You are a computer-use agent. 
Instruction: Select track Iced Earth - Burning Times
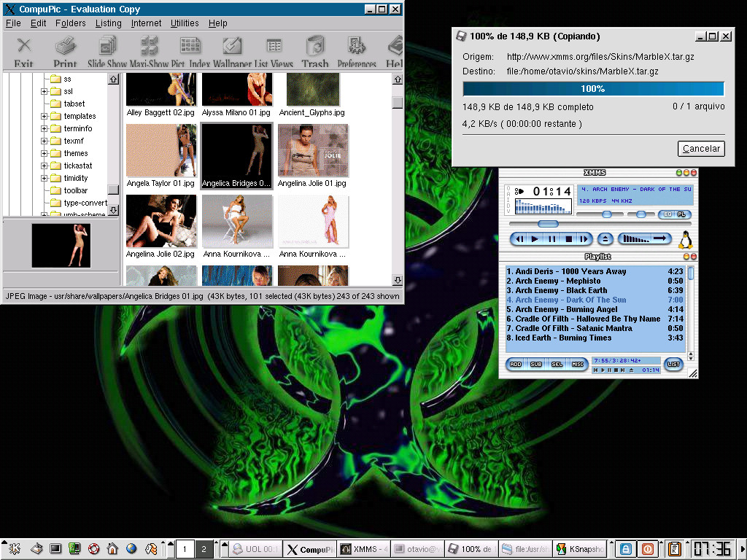coord(595,338)
